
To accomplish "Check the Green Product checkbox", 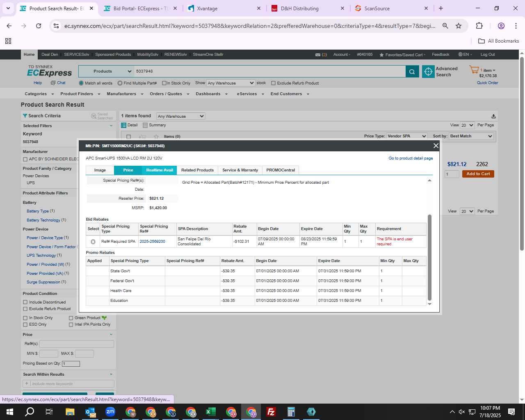I will click(x=71, y=318).
